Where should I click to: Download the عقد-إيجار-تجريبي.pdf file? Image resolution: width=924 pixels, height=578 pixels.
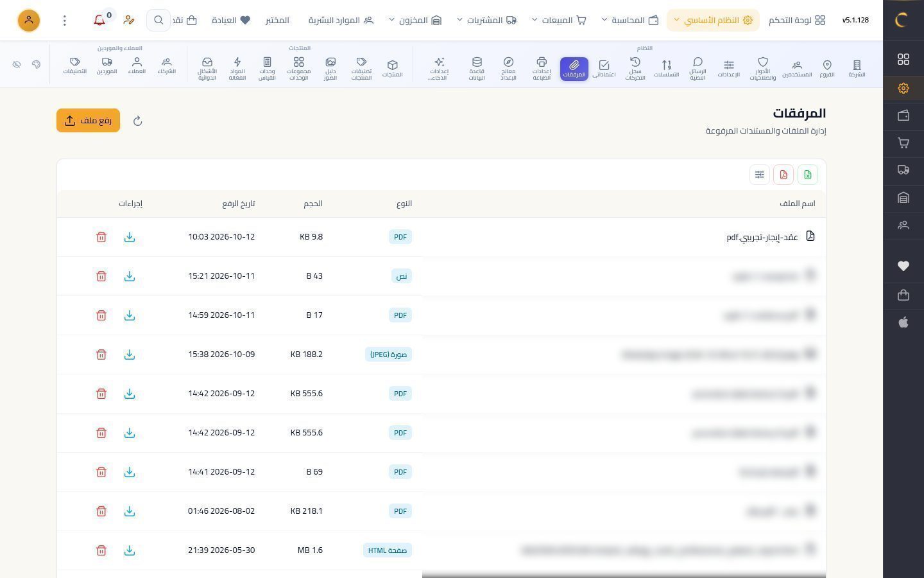point(130,237)
